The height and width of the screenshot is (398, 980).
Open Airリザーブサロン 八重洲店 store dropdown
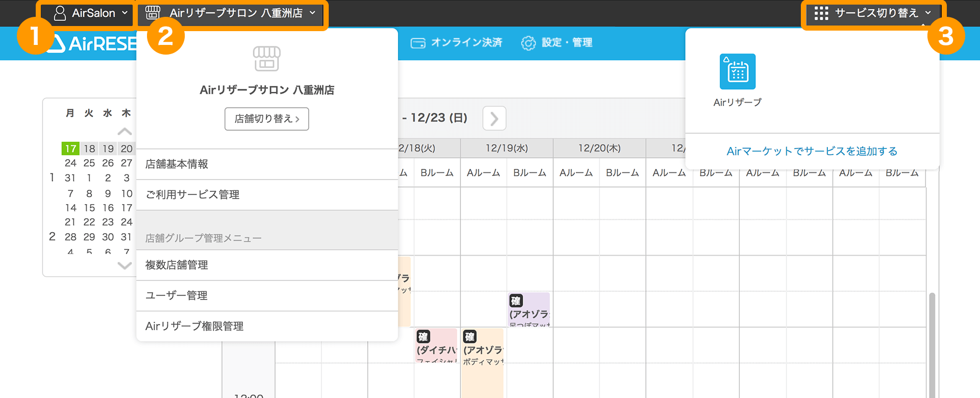(231, 13)
